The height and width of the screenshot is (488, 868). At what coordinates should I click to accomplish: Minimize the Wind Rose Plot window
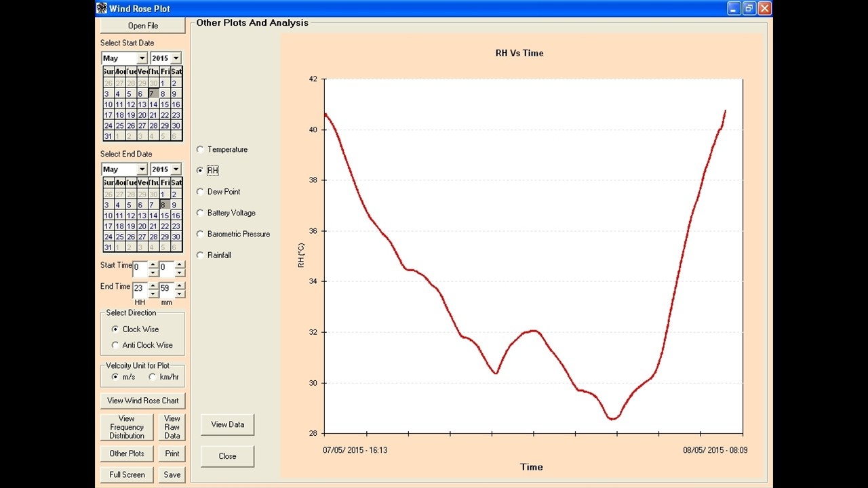tap(734, 8)
